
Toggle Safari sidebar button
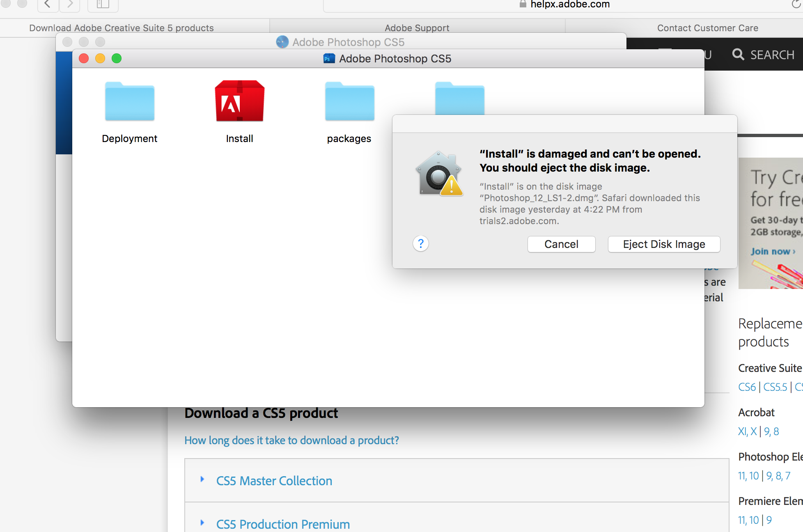tap(103, 5)
